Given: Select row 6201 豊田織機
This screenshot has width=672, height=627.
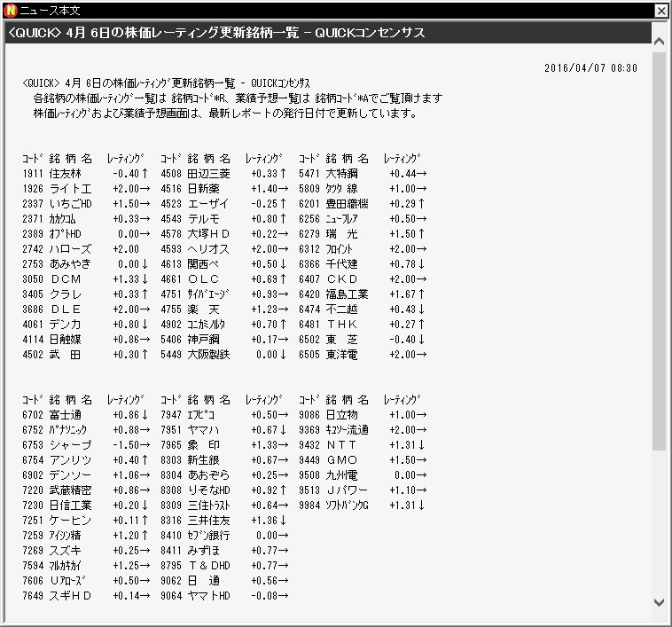Looking at the screenshot, I should point(363,204).
